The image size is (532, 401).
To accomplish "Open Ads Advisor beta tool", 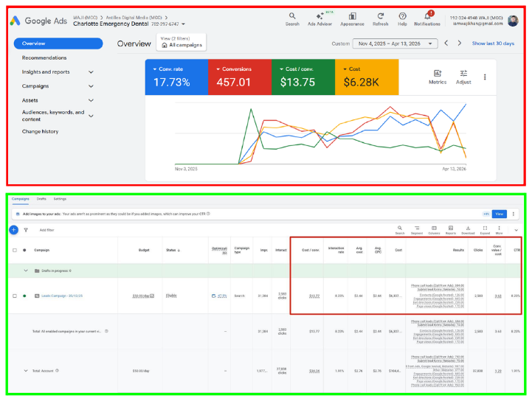I will pyautogui.click(x=319, y=16).
